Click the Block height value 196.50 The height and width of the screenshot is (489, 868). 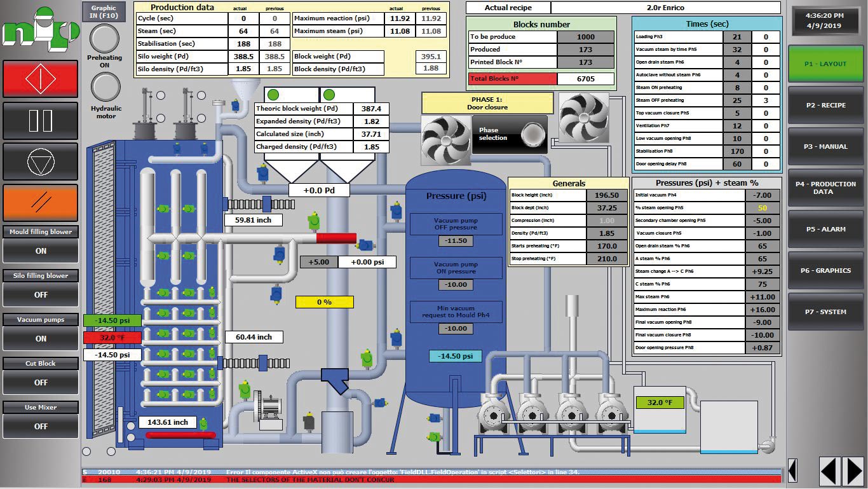click(x=607, y=195)
